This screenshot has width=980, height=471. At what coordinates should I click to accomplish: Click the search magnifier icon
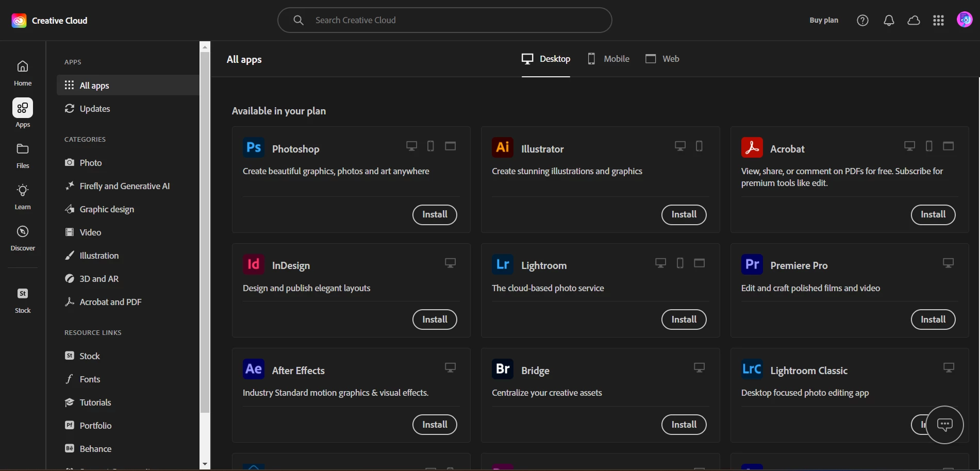pyautogui.click(x=298, y=20)
